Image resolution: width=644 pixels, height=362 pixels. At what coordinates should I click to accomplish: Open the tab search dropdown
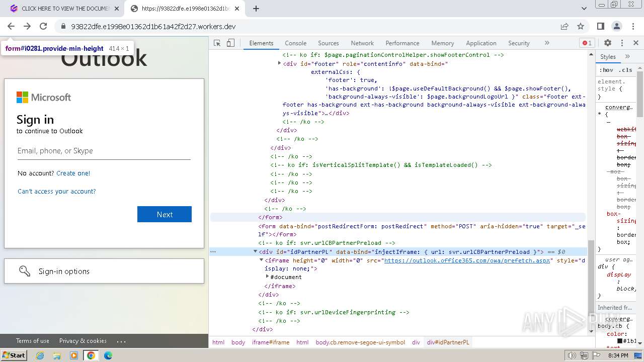click(x=584, y=9)
